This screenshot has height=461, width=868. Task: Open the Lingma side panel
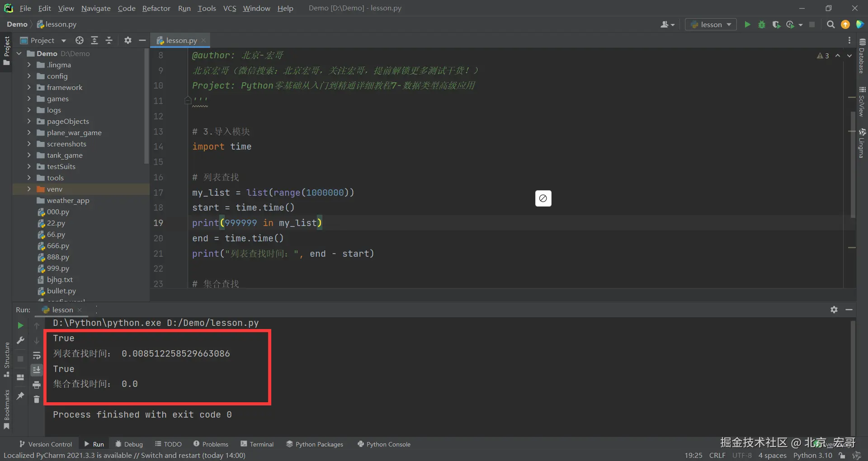click(x=862, y=143)
